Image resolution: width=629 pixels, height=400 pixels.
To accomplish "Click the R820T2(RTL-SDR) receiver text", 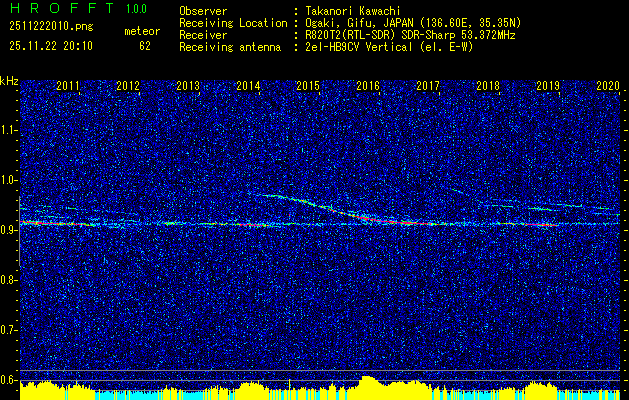I will [x=410, y=35].
